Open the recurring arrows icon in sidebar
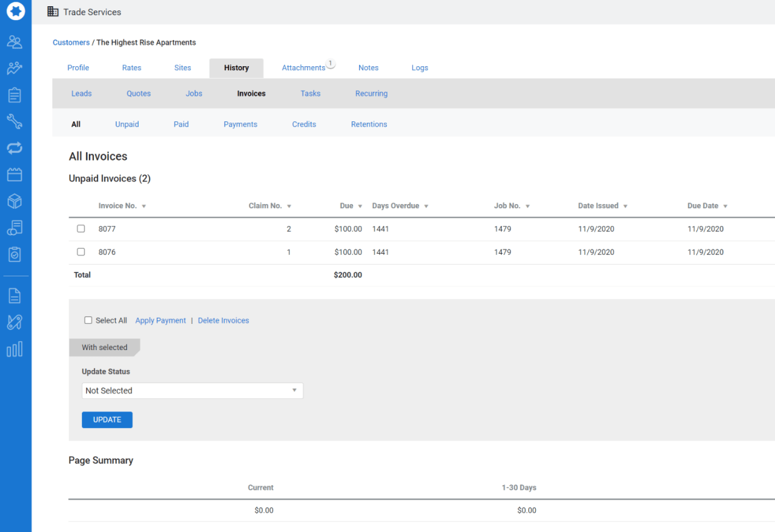 tap(14, 147)
